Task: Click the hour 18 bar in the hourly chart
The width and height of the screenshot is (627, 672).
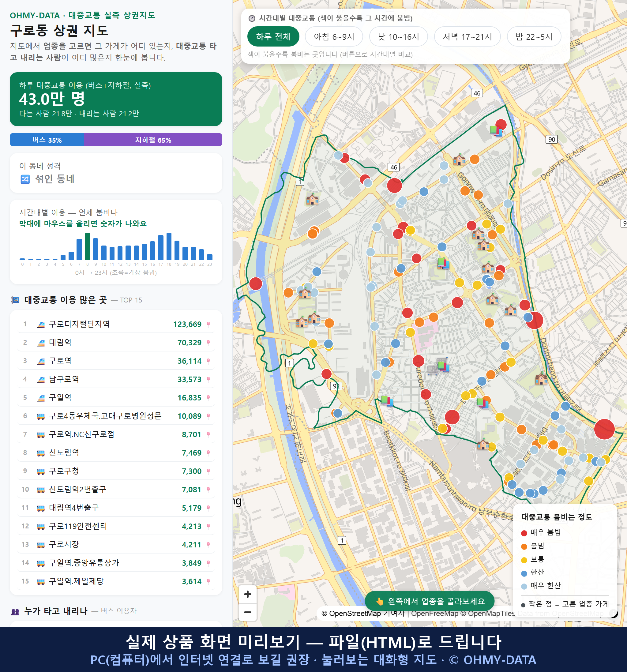Action: coord(169,246)
